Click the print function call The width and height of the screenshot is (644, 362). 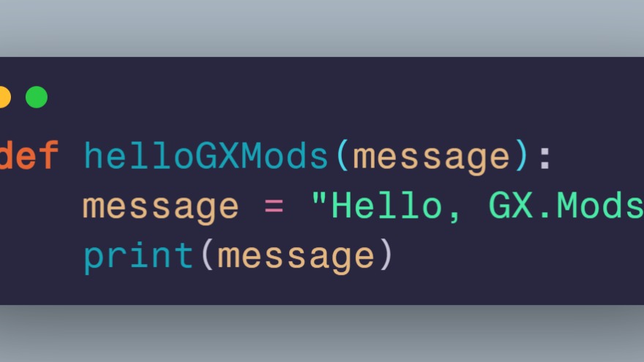pos(138,257)
